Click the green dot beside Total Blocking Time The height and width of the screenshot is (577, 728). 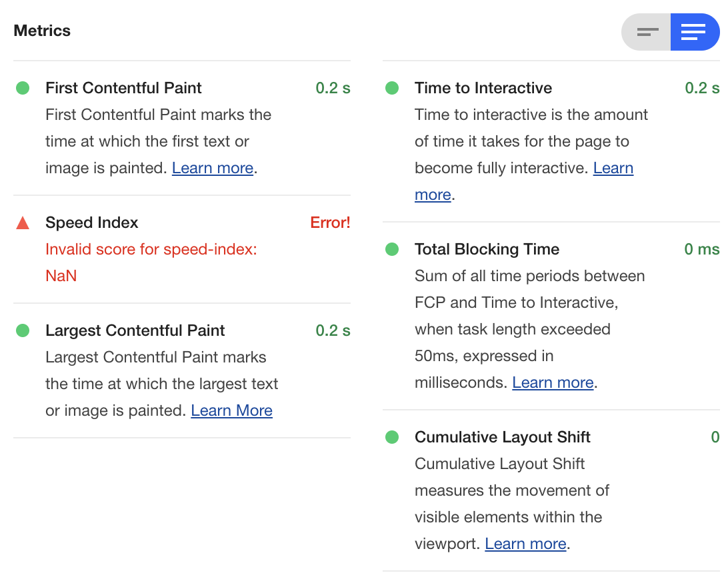click(391, 249)
